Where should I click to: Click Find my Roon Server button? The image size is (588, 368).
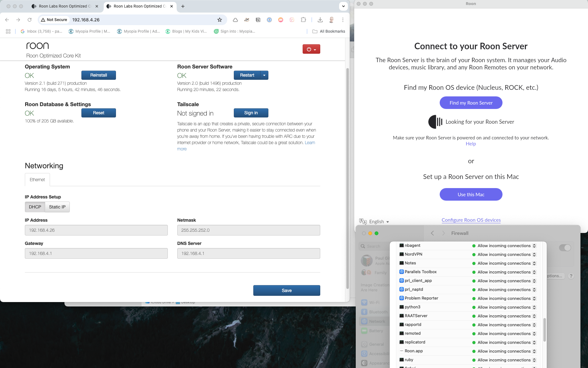[471, 103]
